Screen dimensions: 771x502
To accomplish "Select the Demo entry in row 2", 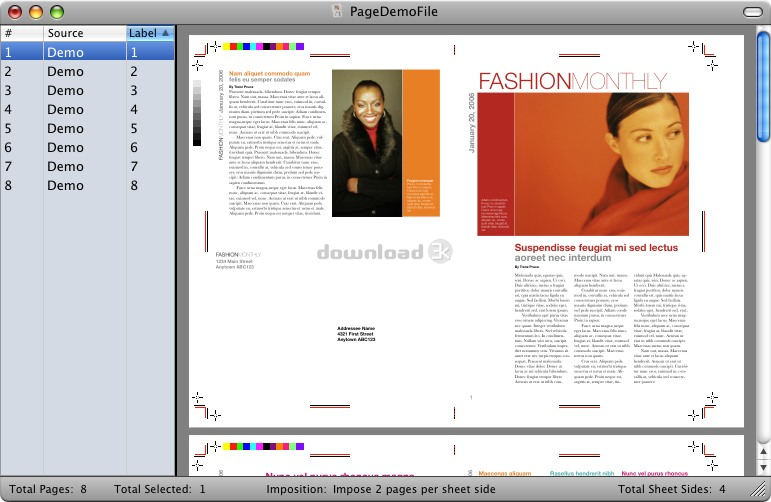I will pyautogui.click(x=65, y=72).
